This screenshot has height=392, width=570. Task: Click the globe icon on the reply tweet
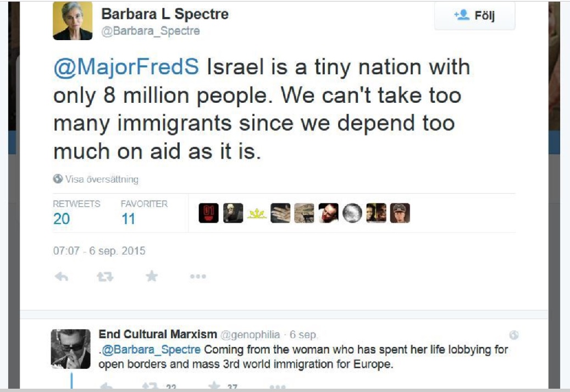pyautogui.click(x=514, y=335)
